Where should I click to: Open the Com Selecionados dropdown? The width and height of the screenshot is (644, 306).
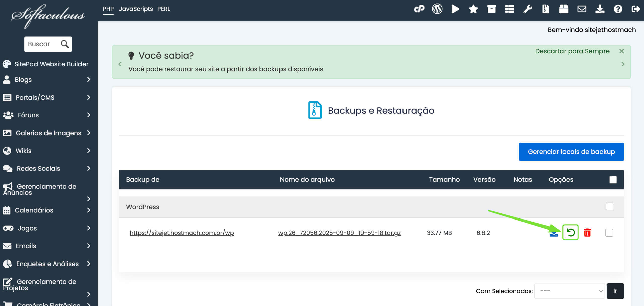pyautogui.click(x=569, y=291)
